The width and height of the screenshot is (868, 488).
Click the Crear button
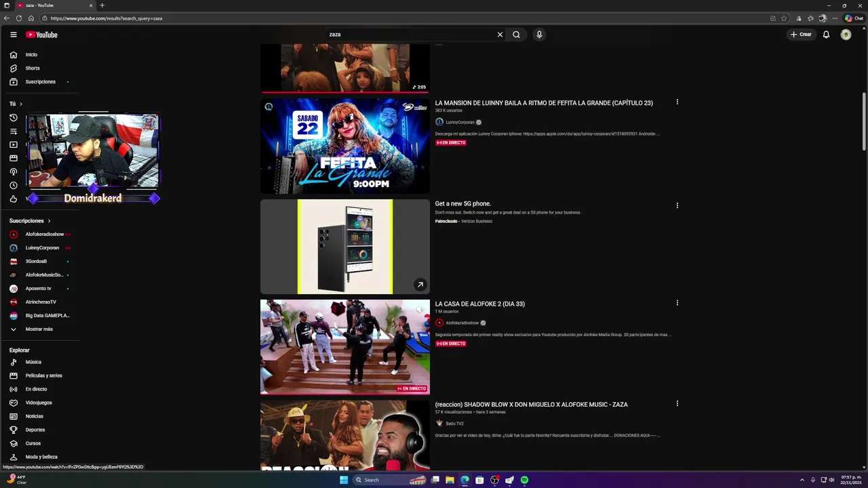tap(801, 35)
